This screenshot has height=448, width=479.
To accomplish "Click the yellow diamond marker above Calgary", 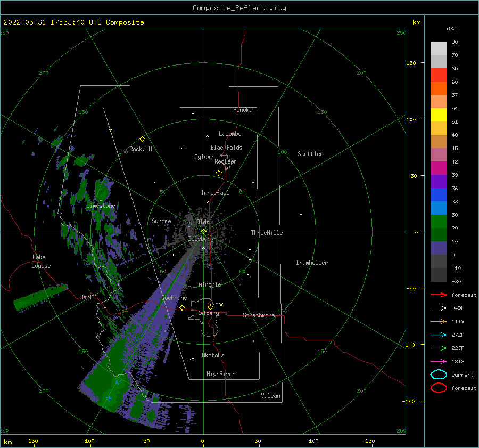I will pos(210,307).
